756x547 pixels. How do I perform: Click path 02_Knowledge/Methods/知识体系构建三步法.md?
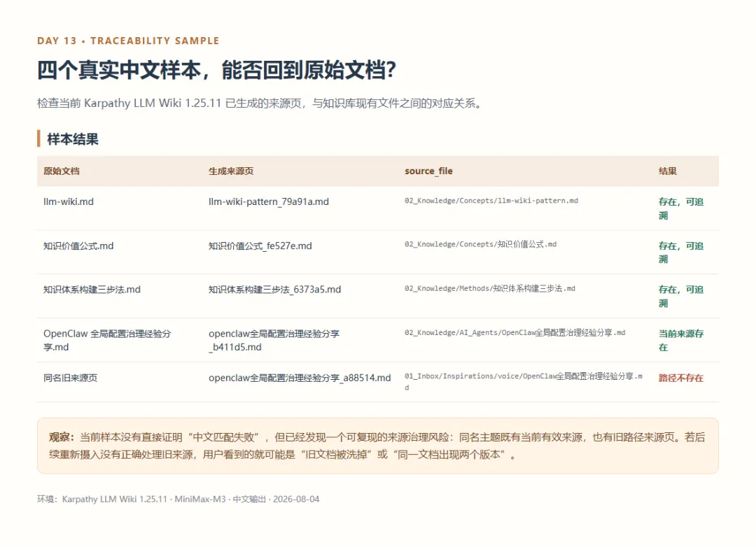pos(490,288)
